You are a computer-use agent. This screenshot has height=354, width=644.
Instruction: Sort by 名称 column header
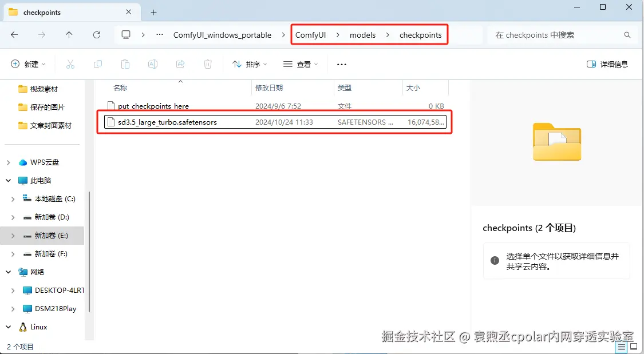click(120, 87)
